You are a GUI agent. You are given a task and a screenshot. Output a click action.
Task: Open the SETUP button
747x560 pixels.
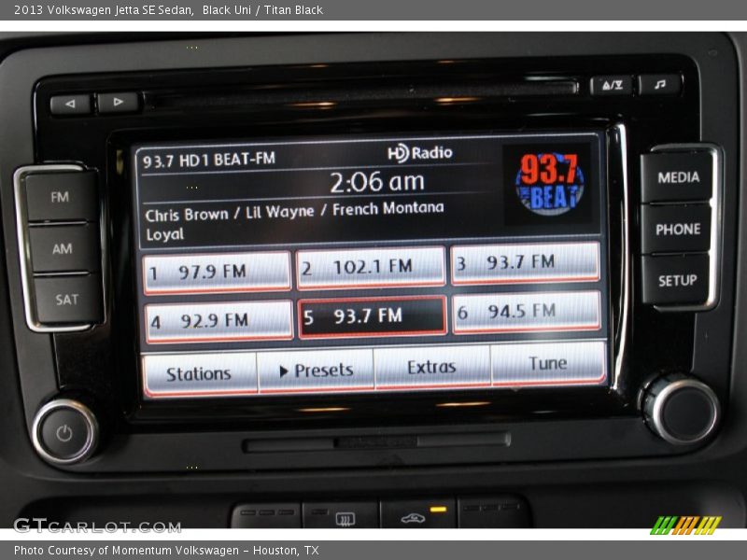coord(677,281)
